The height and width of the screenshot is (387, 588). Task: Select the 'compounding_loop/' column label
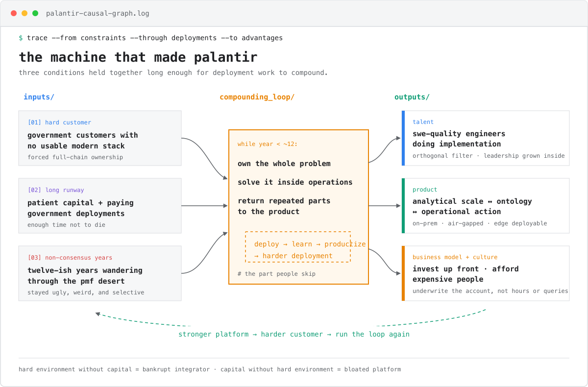(x=257, y=97)
